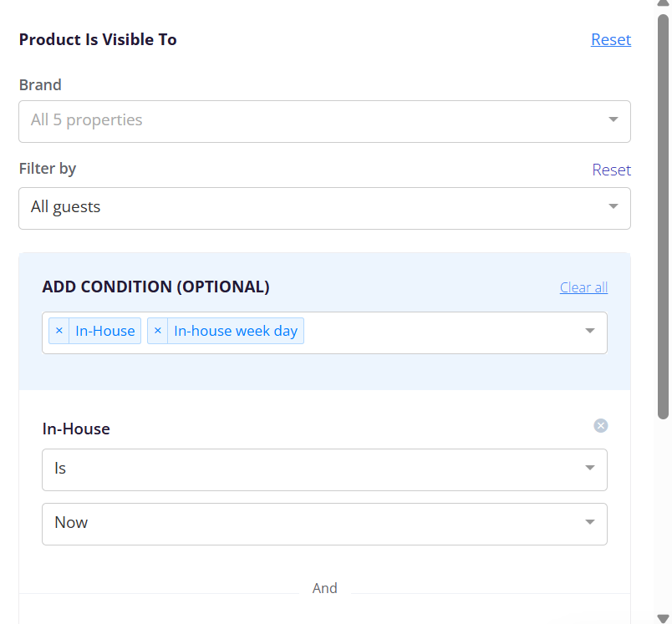Expand the All guests filter dropdown
This screenshot has height=624, width=672.
click(x=324, y=208)
